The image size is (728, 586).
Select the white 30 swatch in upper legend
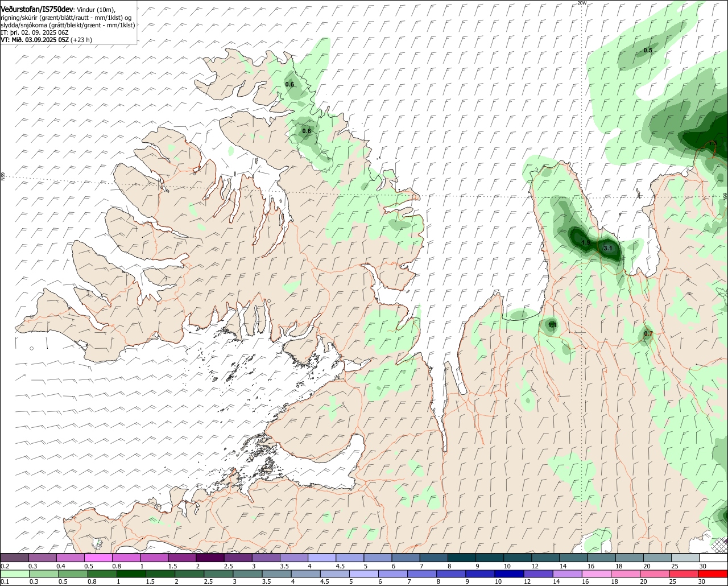point(713,558)
